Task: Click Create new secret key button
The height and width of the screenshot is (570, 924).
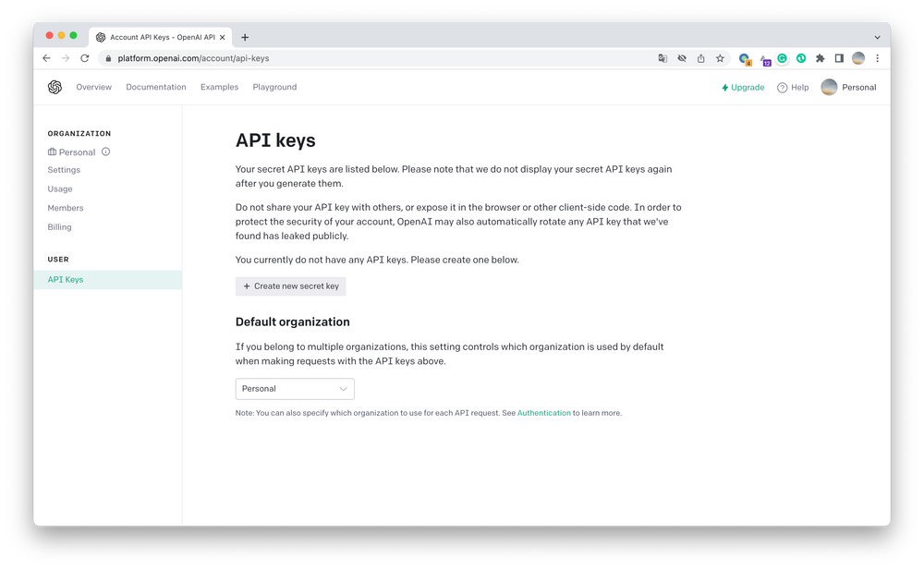Action: 291,286
